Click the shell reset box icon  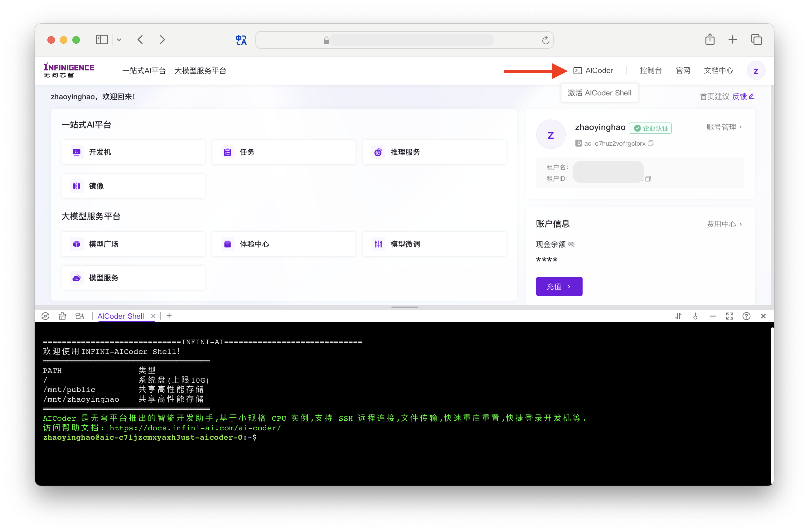coord(62,316)
